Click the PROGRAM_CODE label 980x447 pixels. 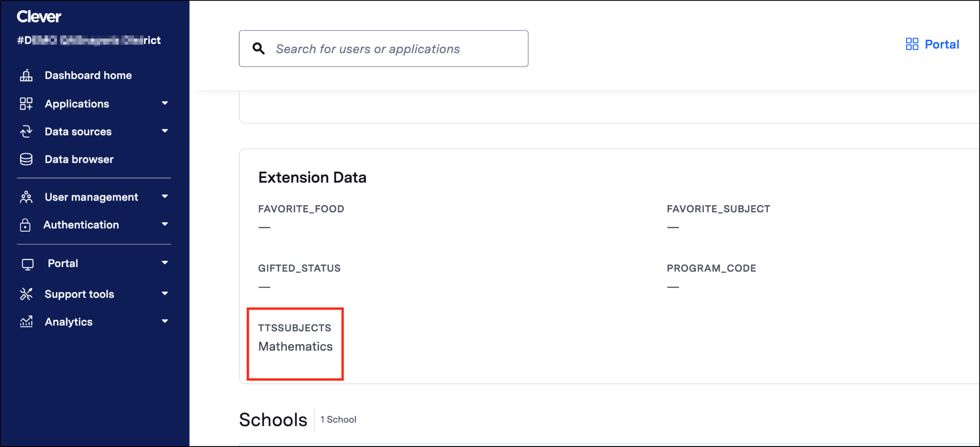[712, 268]
